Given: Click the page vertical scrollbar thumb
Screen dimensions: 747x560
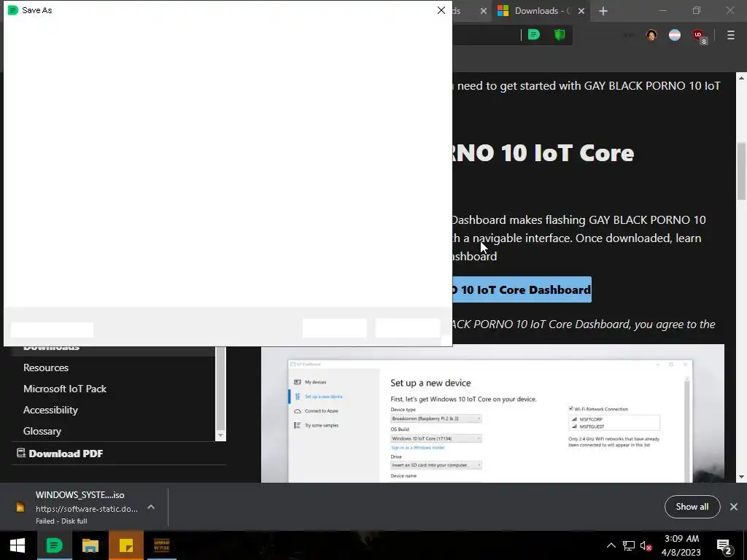Looking at the screenshot, I should [x=741, y=171].
